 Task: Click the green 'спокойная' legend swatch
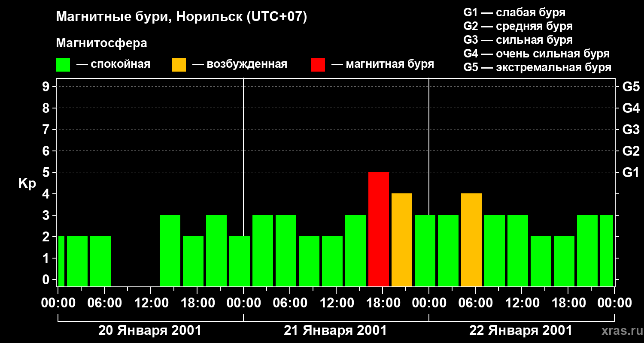pos(63,65)
